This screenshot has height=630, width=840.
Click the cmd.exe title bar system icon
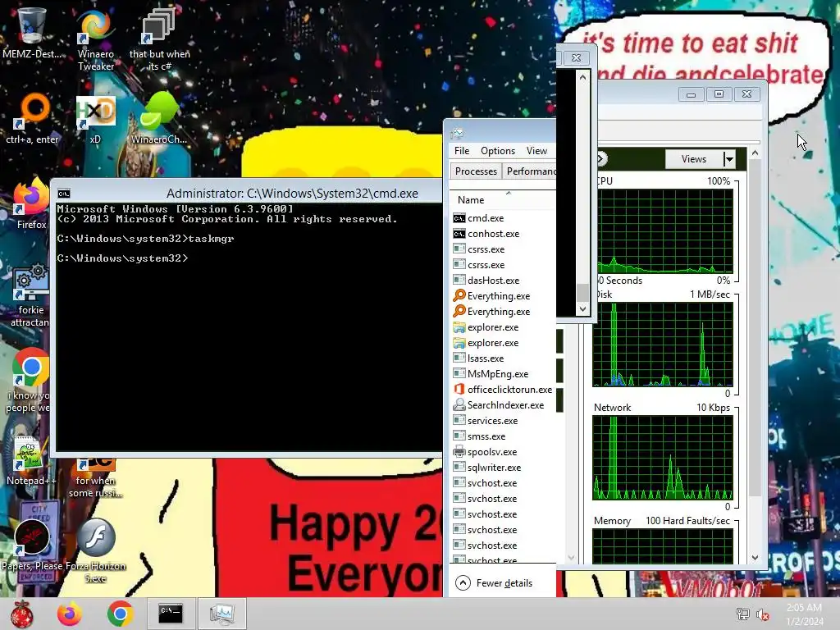pos(64,194)
